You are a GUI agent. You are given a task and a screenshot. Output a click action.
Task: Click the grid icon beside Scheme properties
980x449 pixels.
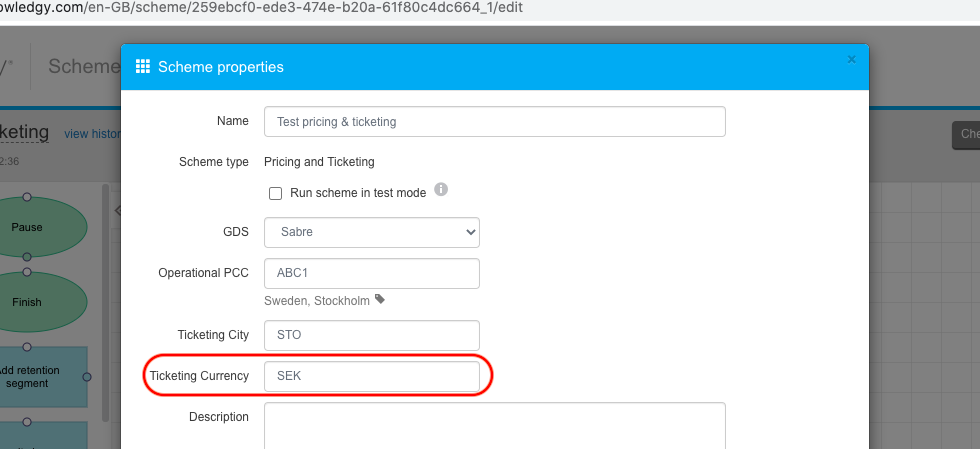pos(143,67)
